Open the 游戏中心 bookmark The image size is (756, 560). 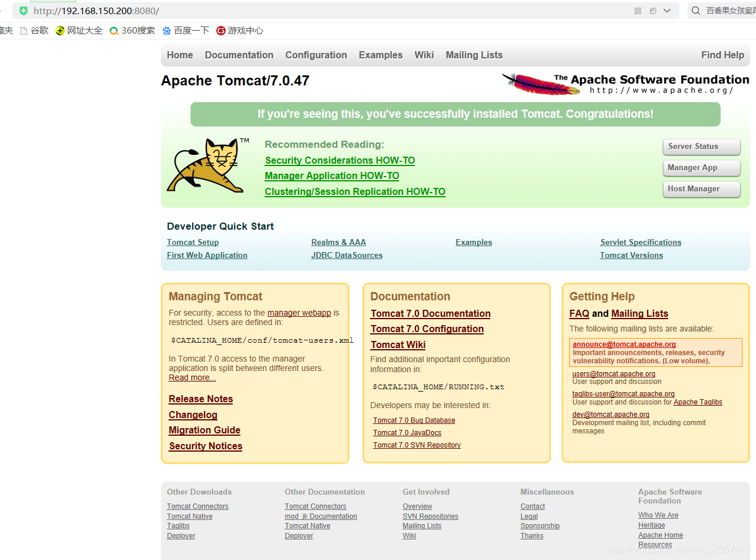[240, 31]
